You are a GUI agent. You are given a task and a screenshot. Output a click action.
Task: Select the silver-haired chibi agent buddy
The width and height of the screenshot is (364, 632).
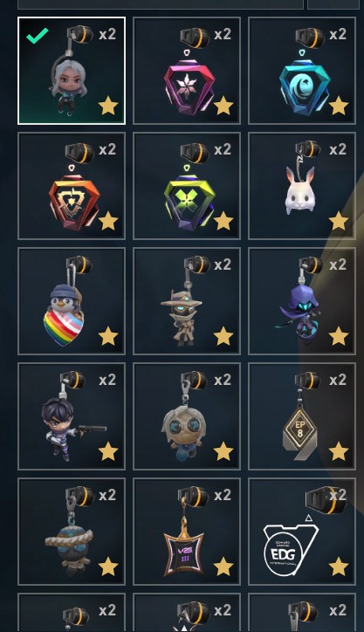point(72,71)
